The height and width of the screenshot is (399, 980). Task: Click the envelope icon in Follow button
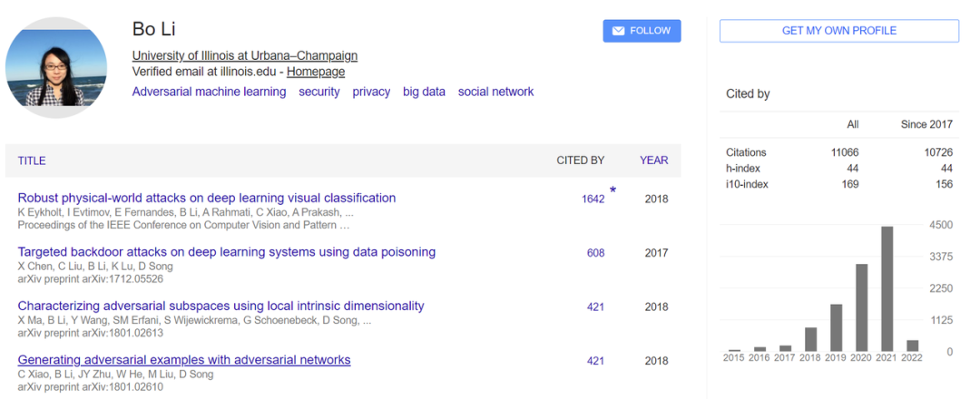618,31
